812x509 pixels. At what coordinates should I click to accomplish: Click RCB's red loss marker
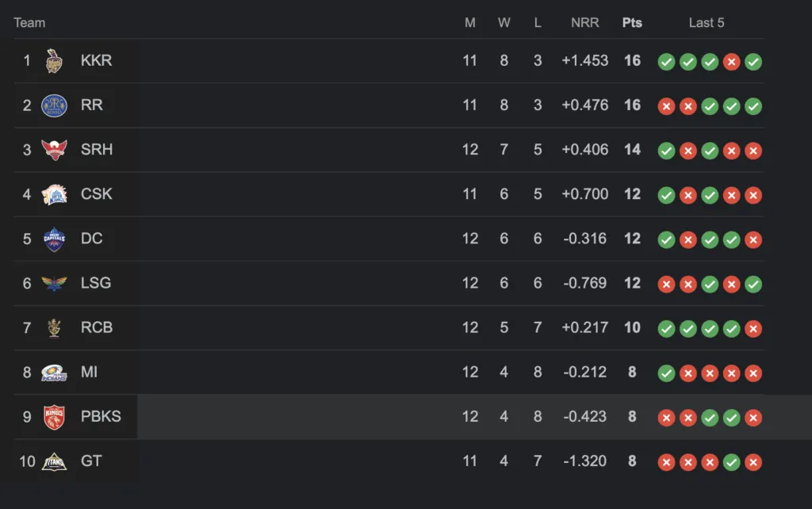(x=753, y=329)
